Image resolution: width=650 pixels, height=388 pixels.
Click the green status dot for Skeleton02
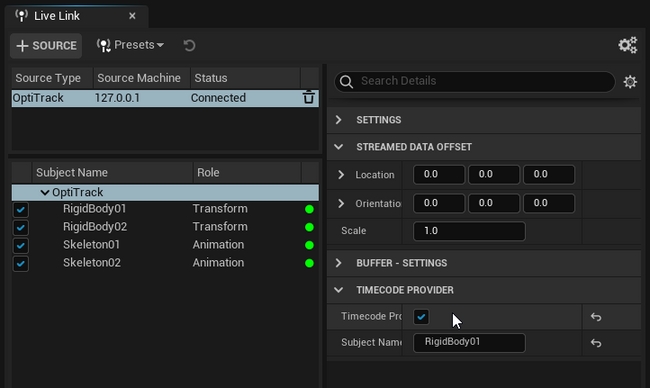309,263
